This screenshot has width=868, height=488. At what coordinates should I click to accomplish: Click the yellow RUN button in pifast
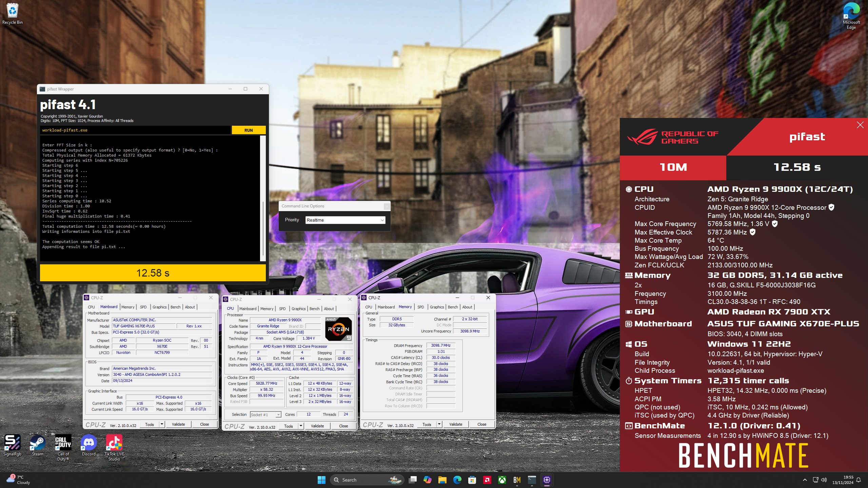(x=249, y=130)
